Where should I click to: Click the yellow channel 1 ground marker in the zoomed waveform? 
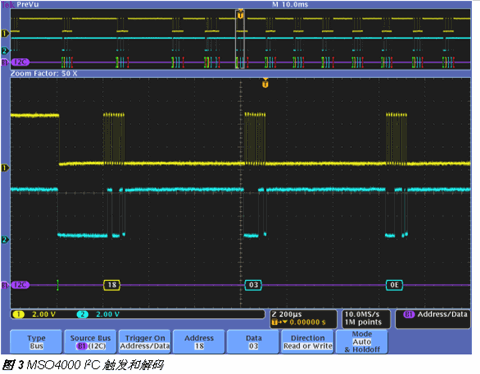tap(5, 168)
